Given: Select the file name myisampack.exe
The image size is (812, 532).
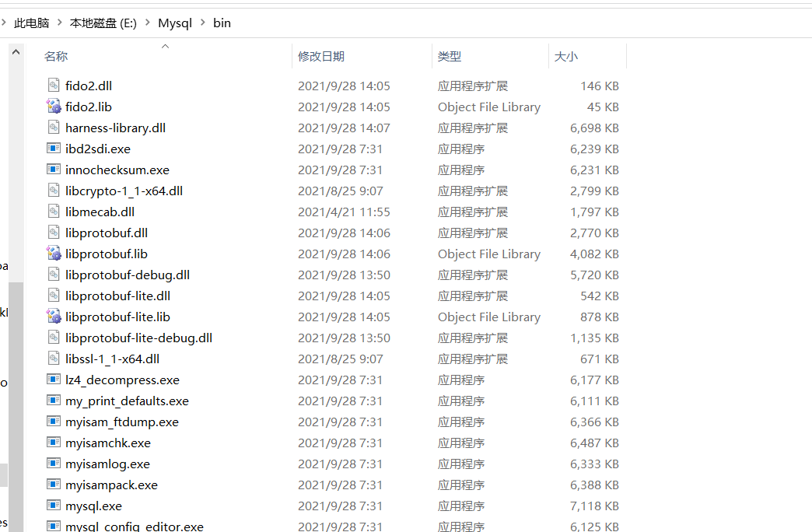Looking at the screenshot, I should tap(112, 485).
